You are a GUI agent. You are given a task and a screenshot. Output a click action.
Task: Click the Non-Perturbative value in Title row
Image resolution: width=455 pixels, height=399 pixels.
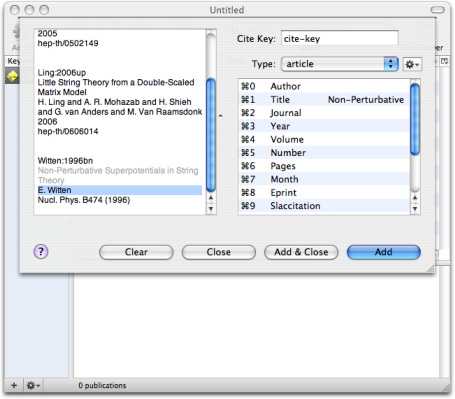click(366, 99)
